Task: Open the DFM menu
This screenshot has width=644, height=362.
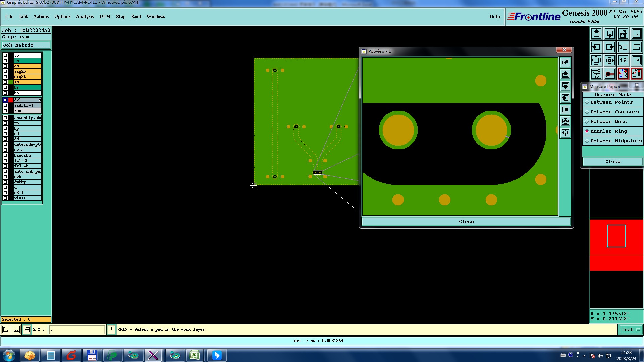Action: (x=105, y=16)
